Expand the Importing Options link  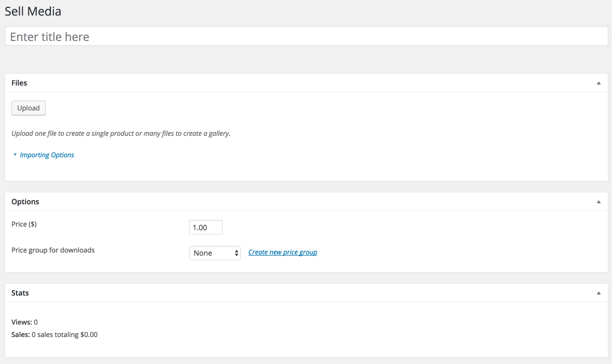(47, 155)
